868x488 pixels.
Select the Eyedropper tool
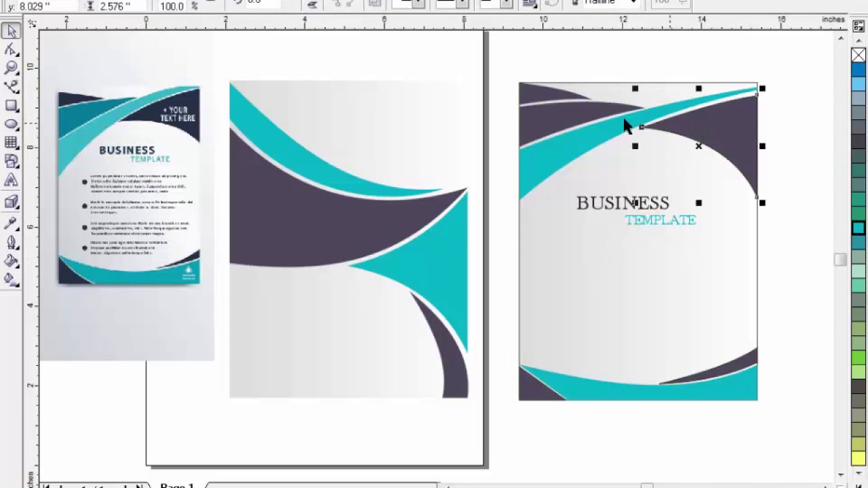pos(11,223)
